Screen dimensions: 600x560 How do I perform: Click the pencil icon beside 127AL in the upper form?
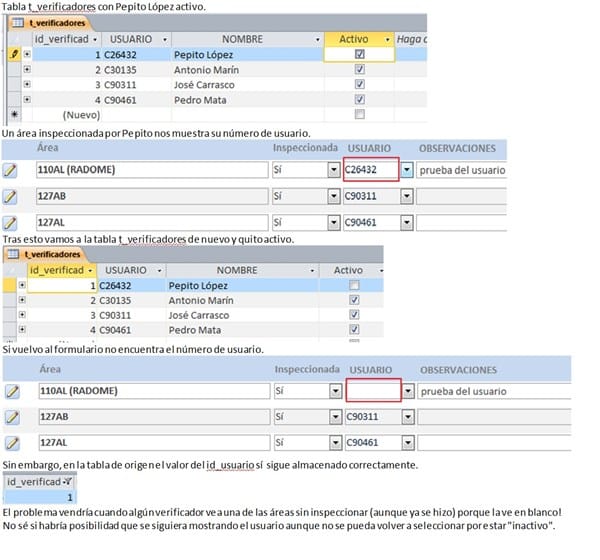(10, 223)
